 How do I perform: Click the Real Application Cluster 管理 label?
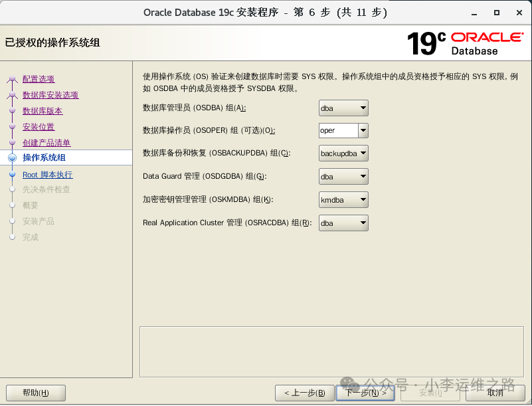click(227, 223)
